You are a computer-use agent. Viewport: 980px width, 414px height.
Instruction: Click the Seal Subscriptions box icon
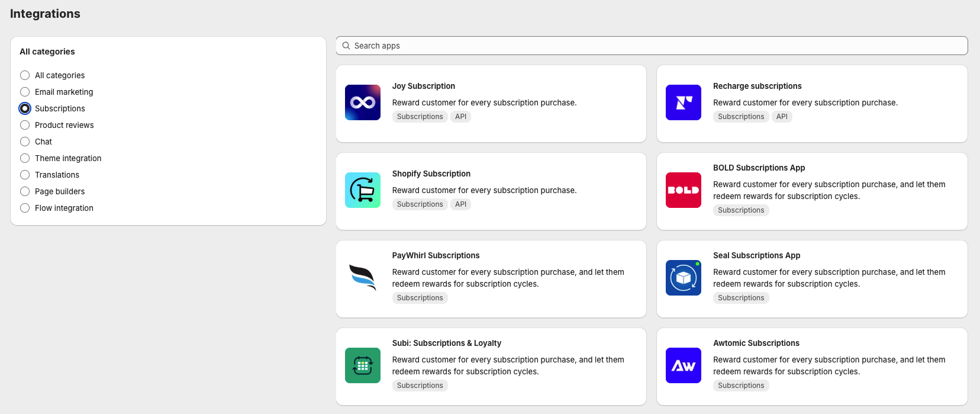point(683,278)
